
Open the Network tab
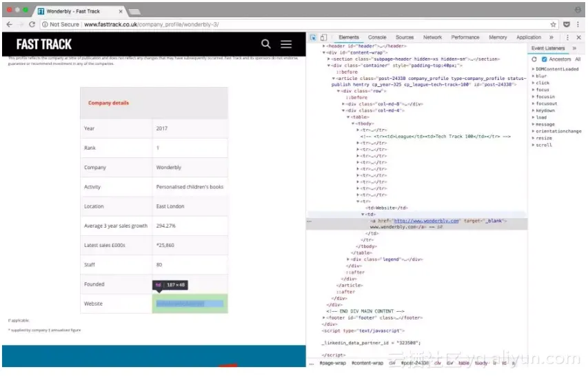432,37
